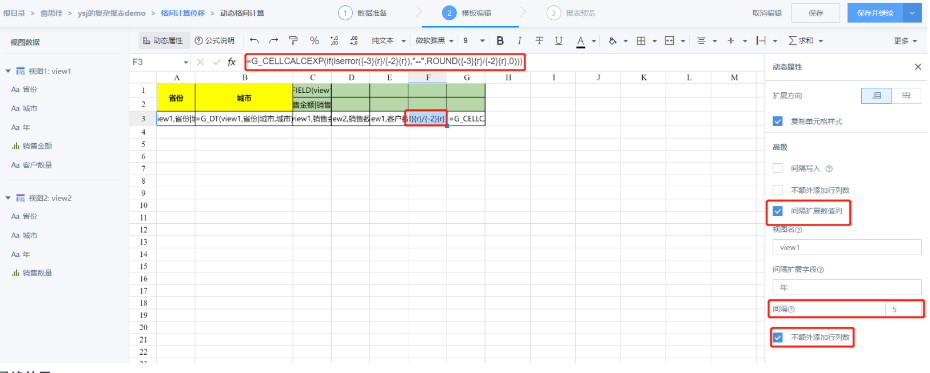930x373 pixels.
Task: Click the vertical alignment icon
Action: tap(730, 40)
